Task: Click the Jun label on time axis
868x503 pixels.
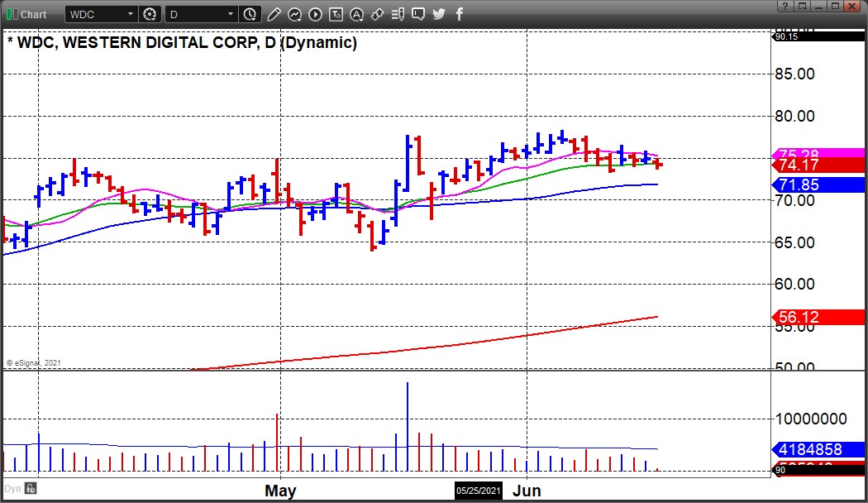Action: (x=527, y=491)
